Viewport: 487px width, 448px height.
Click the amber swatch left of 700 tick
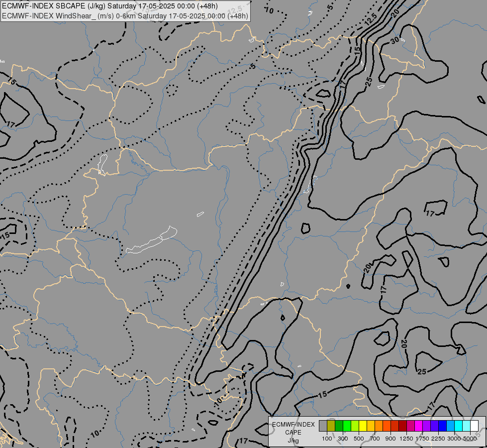[371, 426]
